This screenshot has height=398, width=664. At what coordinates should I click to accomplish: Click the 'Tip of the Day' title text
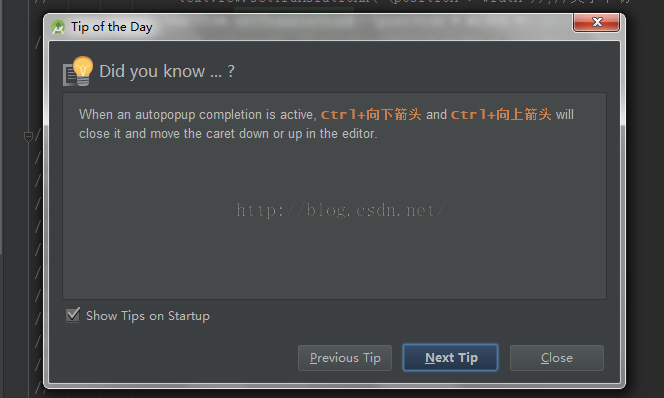(111, 27)
